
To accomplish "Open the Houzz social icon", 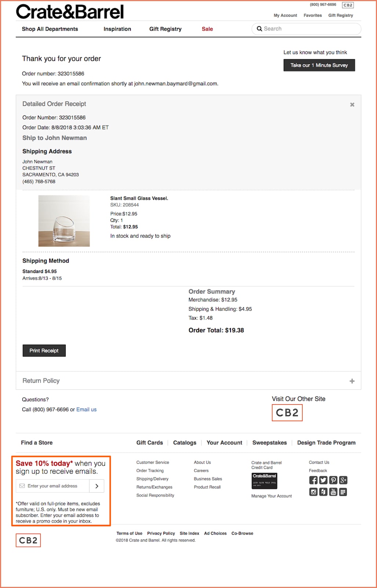I will (323, 491).
